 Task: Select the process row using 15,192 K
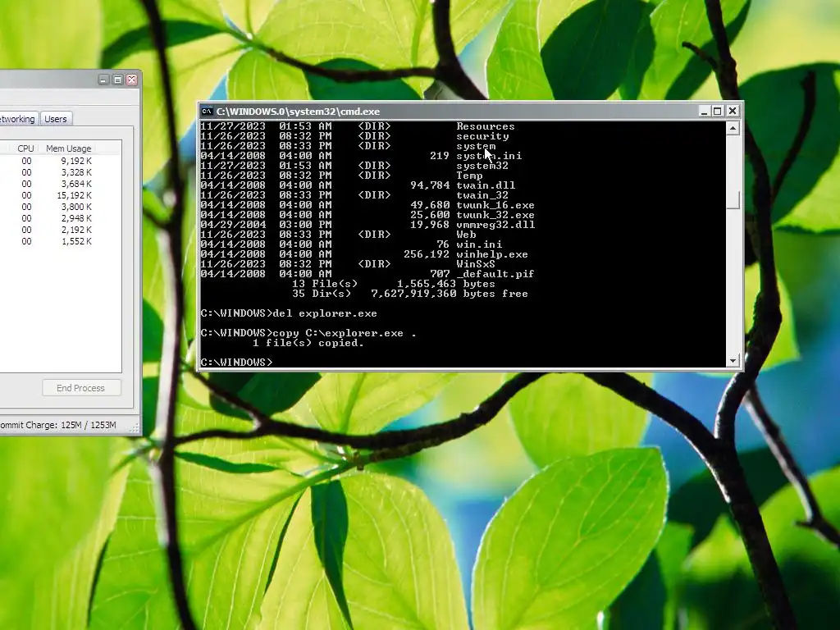tap(61, 195)
